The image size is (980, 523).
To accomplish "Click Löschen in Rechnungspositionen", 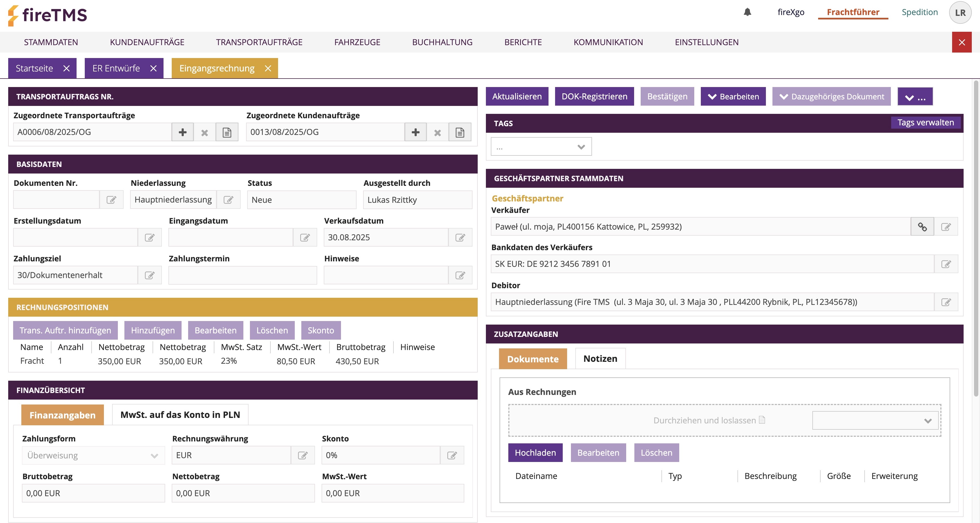I will tap(272, 330).
